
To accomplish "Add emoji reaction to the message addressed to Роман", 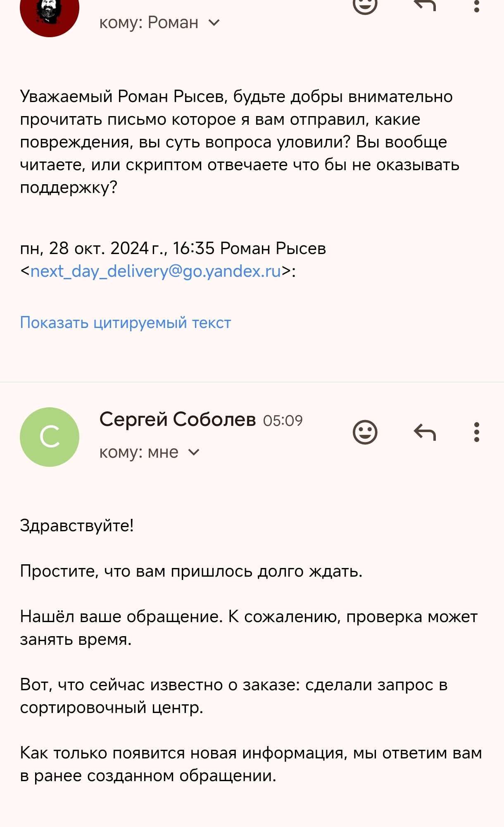I will (x=365, y=4).
